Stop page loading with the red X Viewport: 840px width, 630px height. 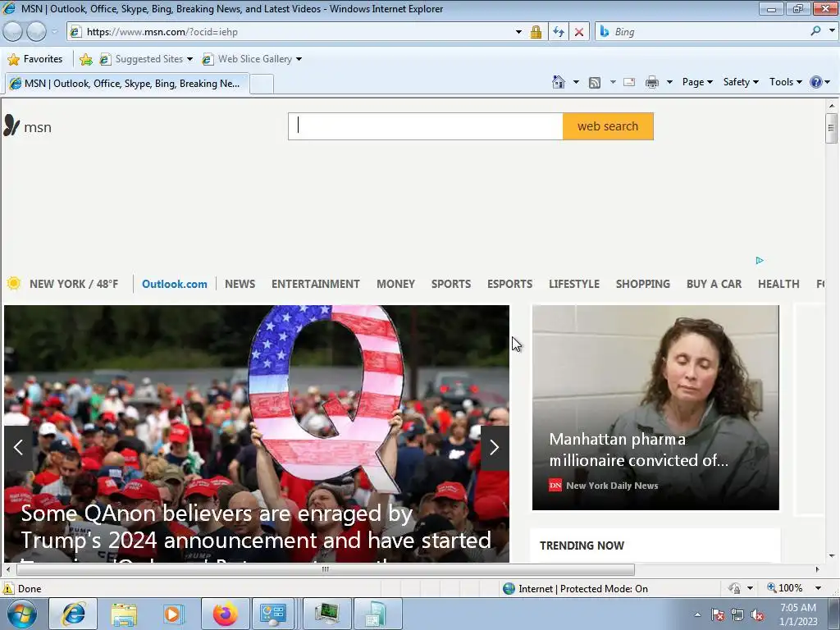[579, 32]
